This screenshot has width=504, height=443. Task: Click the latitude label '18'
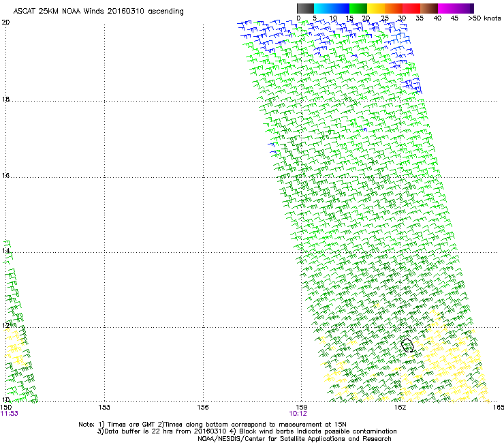click(5, 99)
